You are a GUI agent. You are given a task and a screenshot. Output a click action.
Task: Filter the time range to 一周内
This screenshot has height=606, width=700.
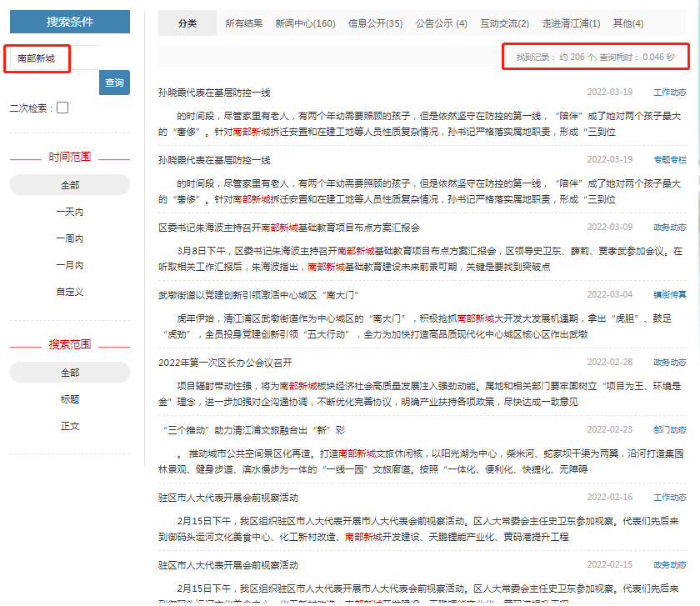tap(70, 238)
